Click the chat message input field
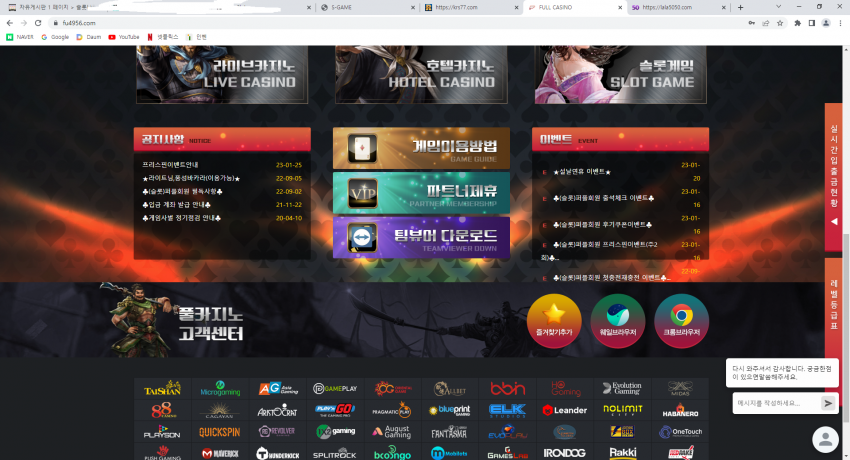 point(776,403)
